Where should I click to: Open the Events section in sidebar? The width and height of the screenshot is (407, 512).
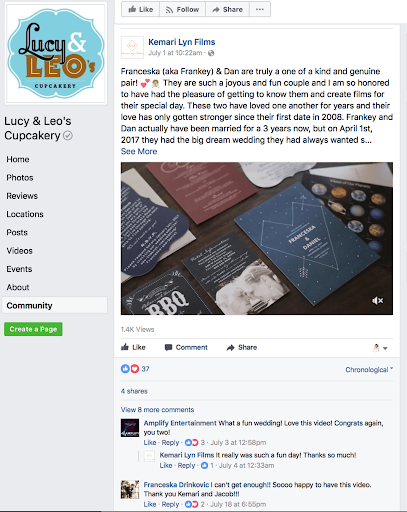pyautogui.click(x=19, y=269)
